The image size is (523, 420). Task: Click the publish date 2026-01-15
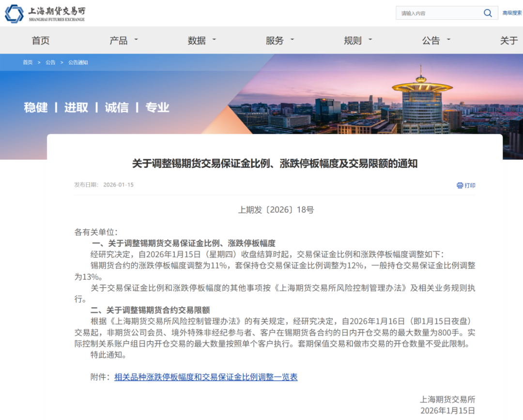(119, 185)
